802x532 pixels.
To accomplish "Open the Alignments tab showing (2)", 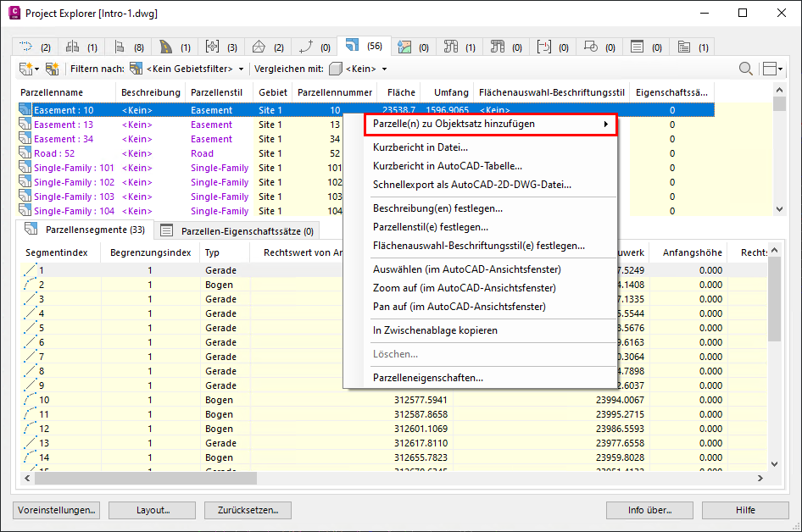I will coord(35,47).
